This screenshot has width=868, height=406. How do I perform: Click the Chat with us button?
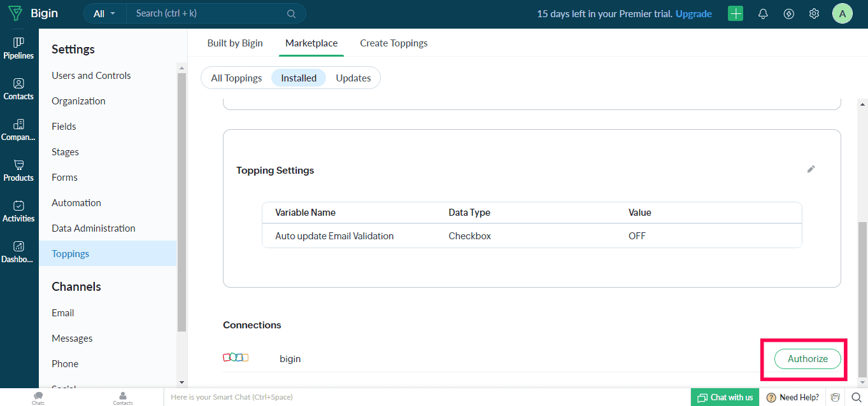(x=725, y=397)
